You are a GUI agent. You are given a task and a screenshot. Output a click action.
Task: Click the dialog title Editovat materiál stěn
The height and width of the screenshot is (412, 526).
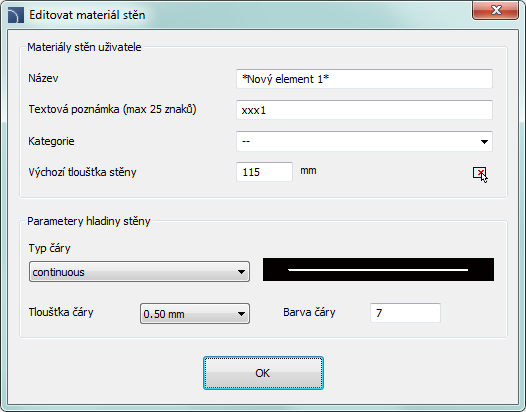(87, 15)
